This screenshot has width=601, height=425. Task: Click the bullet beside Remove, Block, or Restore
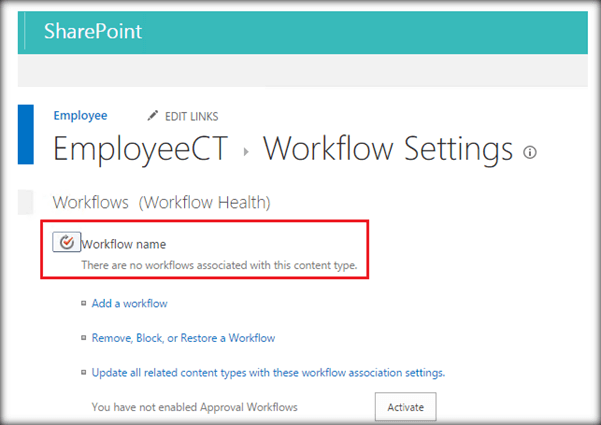pyautogui.click(x=83, y=338)
